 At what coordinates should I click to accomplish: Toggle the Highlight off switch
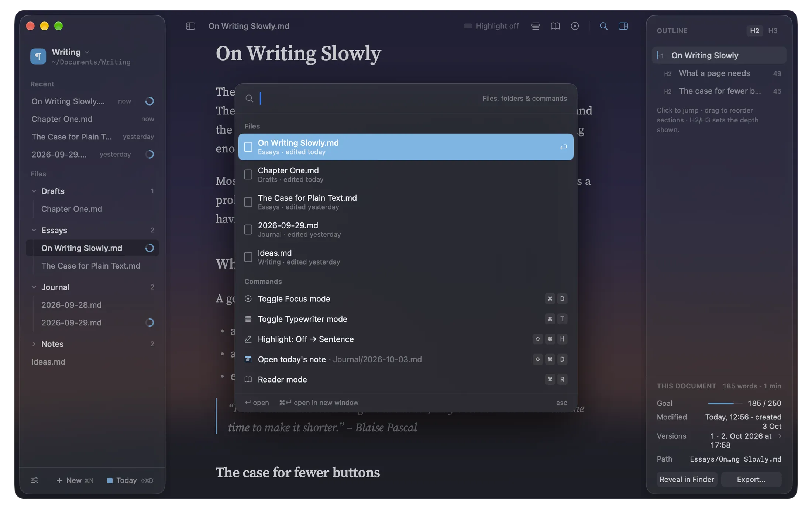[x=468, y=26]
